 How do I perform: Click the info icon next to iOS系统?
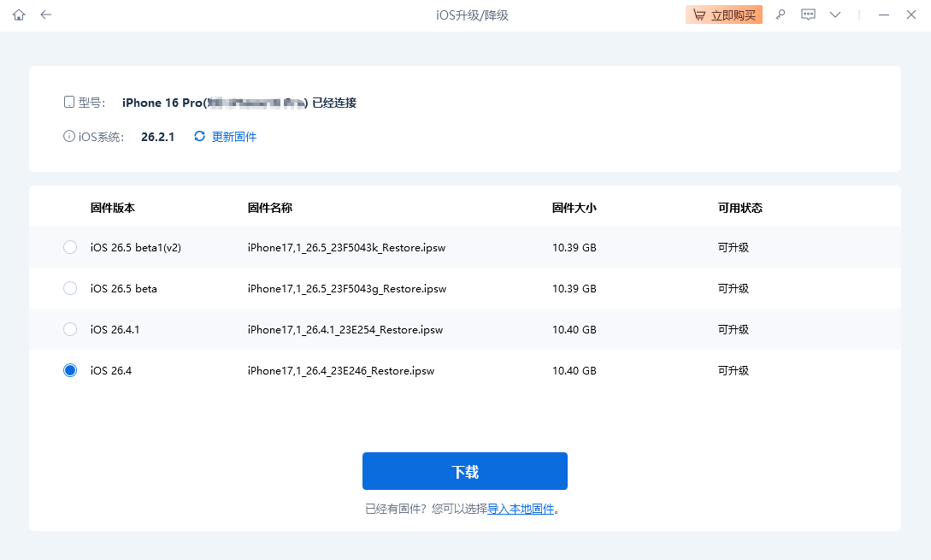(68, 136)
